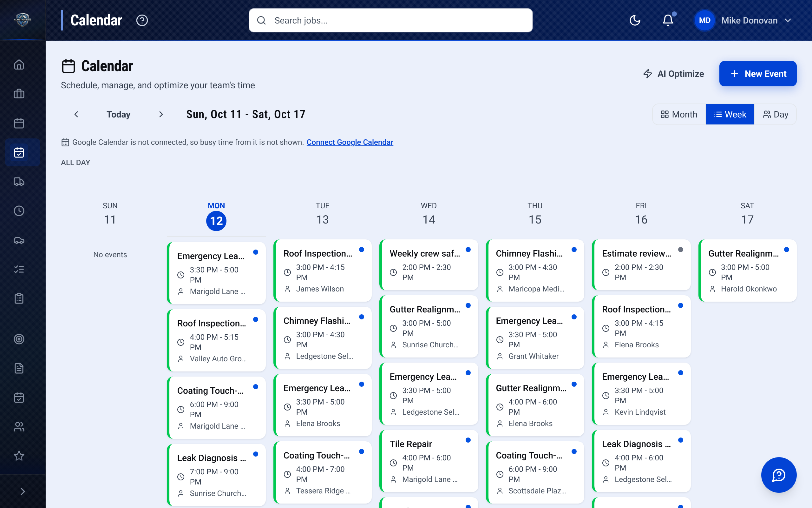Viewport: 812px width, 508px height.
Task: Click the calendar icon beside Calendar heading
Action: 69,66
